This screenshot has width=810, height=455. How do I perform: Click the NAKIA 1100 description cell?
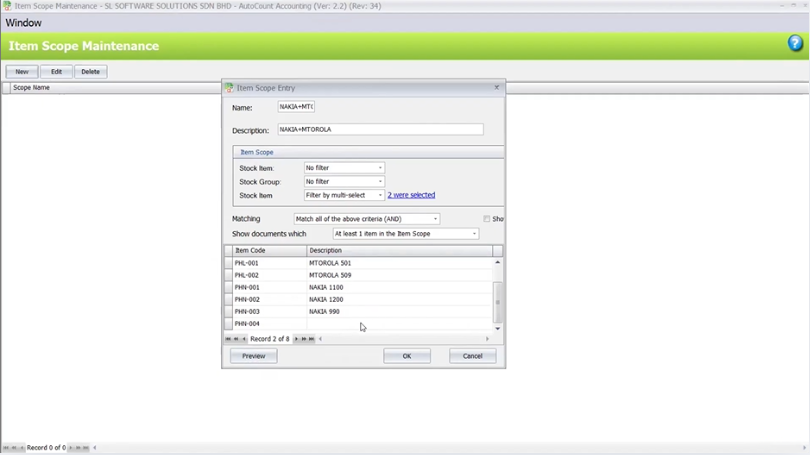(x=399, y=287)
